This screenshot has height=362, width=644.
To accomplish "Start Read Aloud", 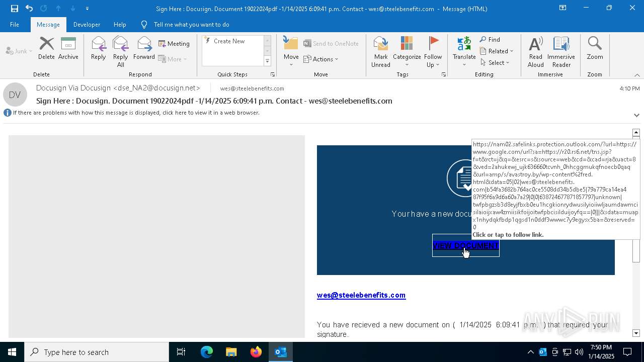I will pyautogui.click(x=536, y=51).
